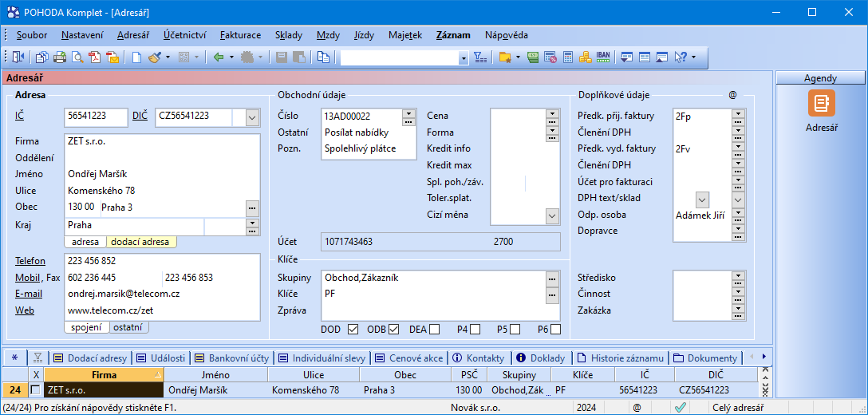Image resolution: width=868 pixels, height=415 pixels.
Task: Open dropdown arrow next to favorite folder icon
Action: click(518, 57)
